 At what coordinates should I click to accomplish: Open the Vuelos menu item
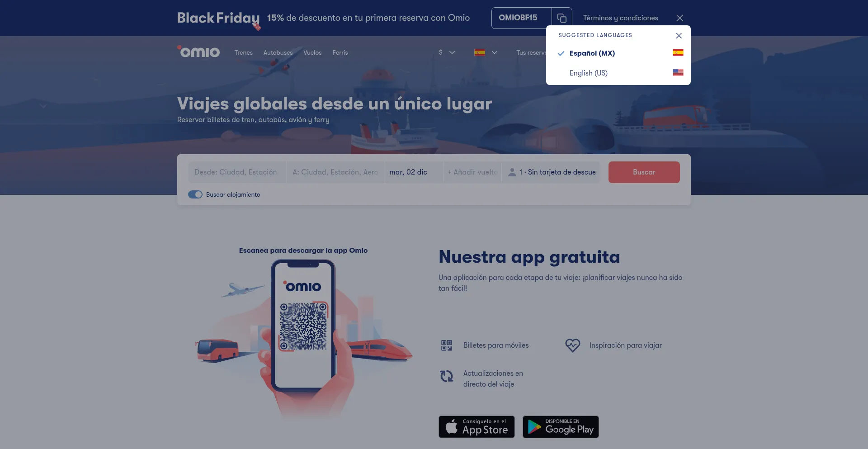[x=312, y=52]
